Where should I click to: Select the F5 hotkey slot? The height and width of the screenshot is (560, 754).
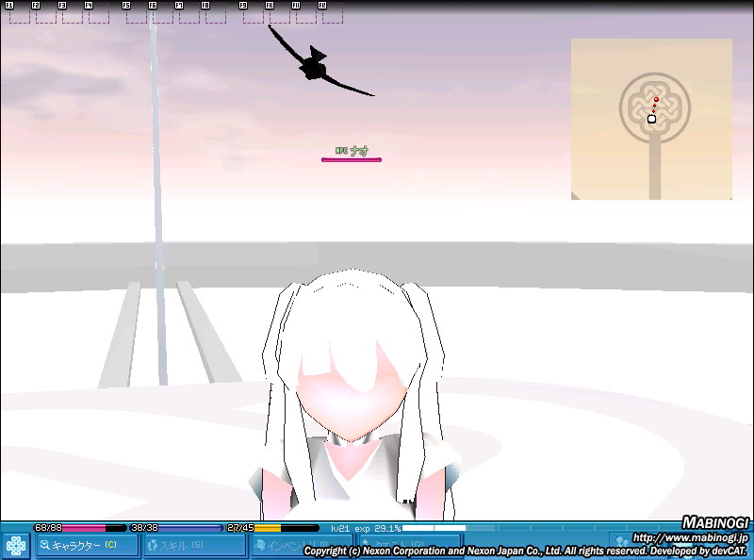(136, 13)
